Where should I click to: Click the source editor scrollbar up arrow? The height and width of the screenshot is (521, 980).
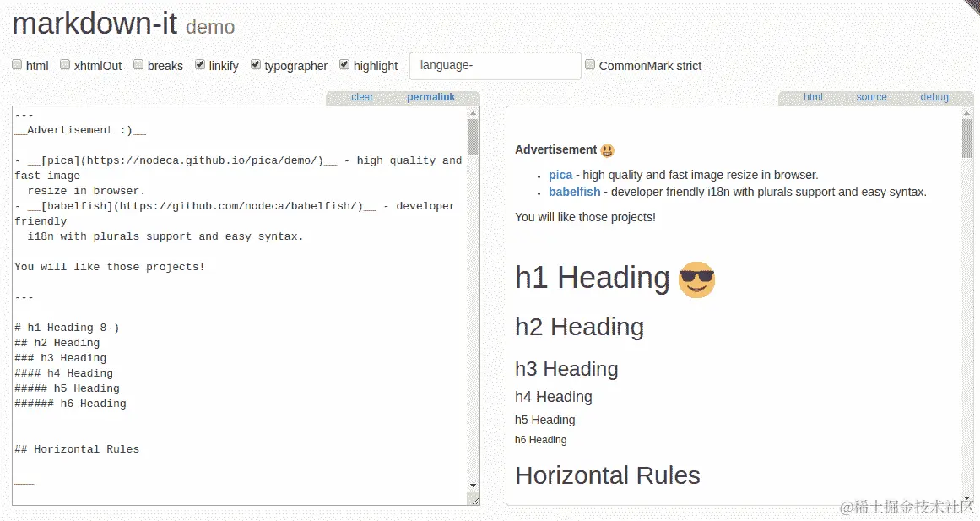pyautogui.click(x=474, y=113)
